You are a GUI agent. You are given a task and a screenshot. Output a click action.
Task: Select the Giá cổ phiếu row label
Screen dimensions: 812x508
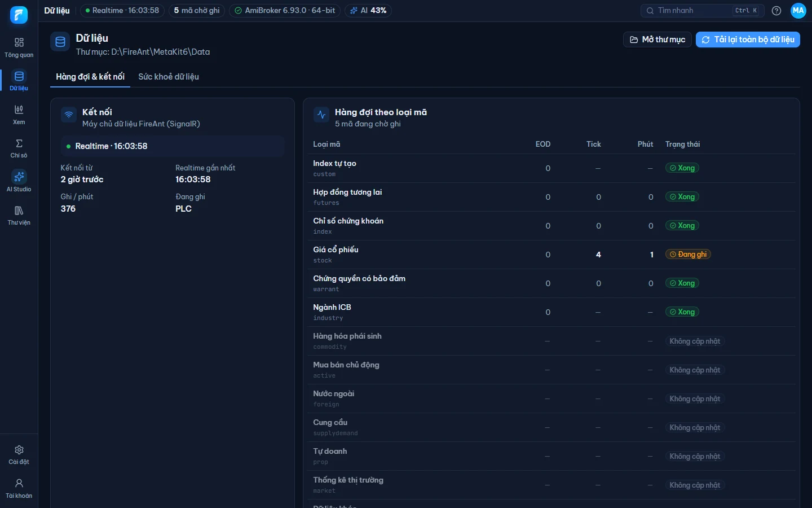(336, 249)
